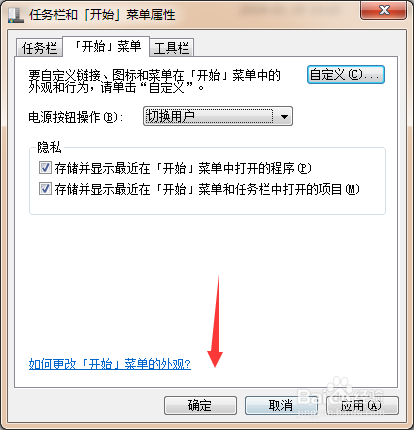Click the taskbar properties icon in title bar
The image size is (414, 430).
[16, 15]
